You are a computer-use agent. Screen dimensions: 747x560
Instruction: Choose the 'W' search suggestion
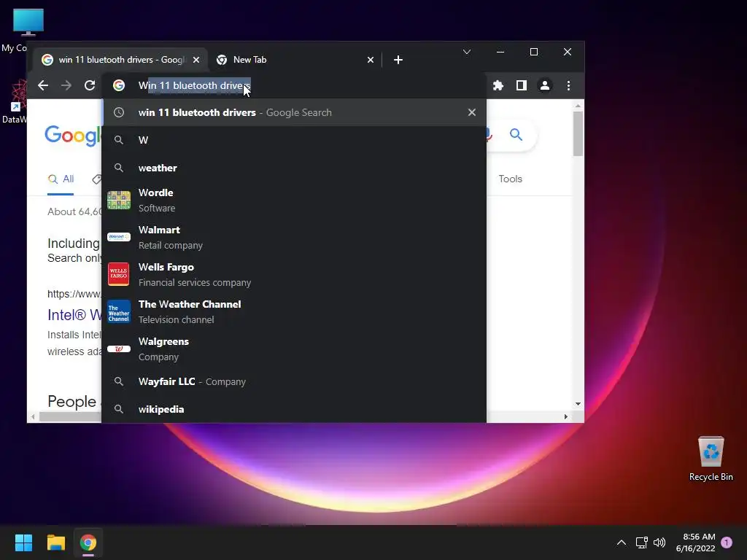295,140
